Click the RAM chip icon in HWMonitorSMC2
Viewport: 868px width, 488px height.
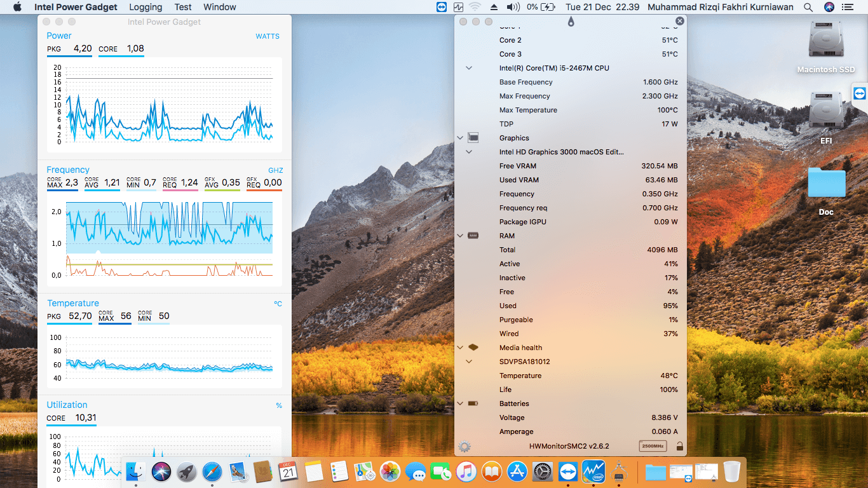tap(473, 236)
